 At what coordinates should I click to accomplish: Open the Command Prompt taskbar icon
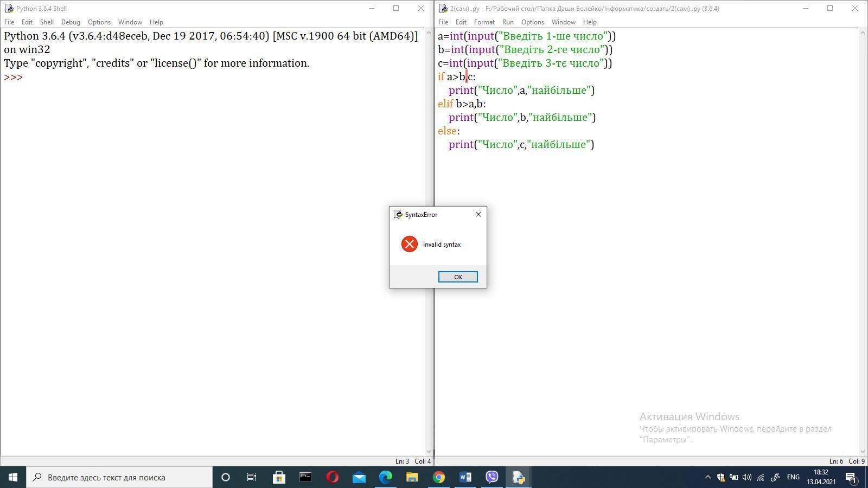305,477
